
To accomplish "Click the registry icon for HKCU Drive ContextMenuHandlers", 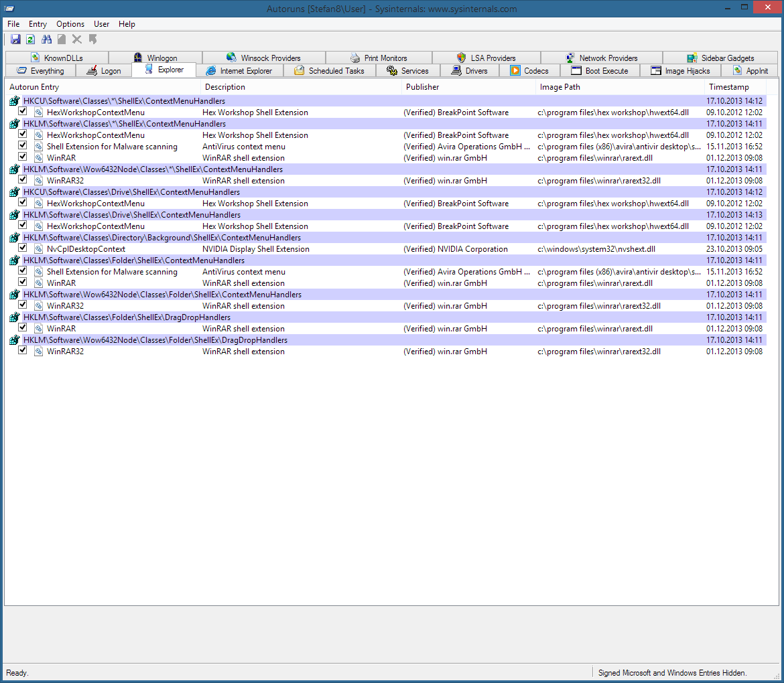I will coord(15,192).
